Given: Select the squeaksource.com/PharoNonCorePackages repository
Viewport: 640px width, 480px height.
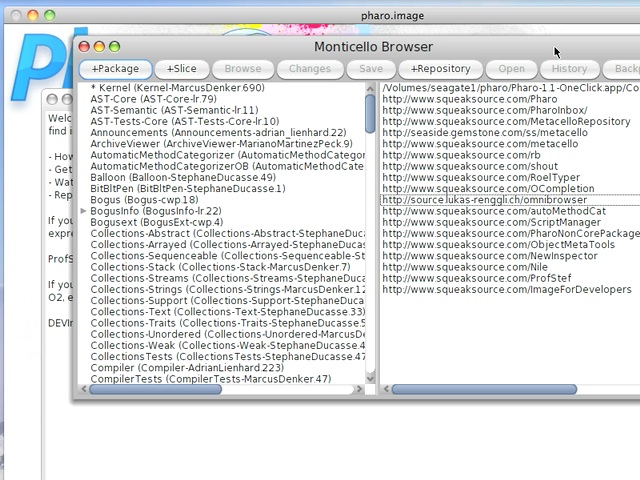Looking at the screenshot, I should 511,233.
